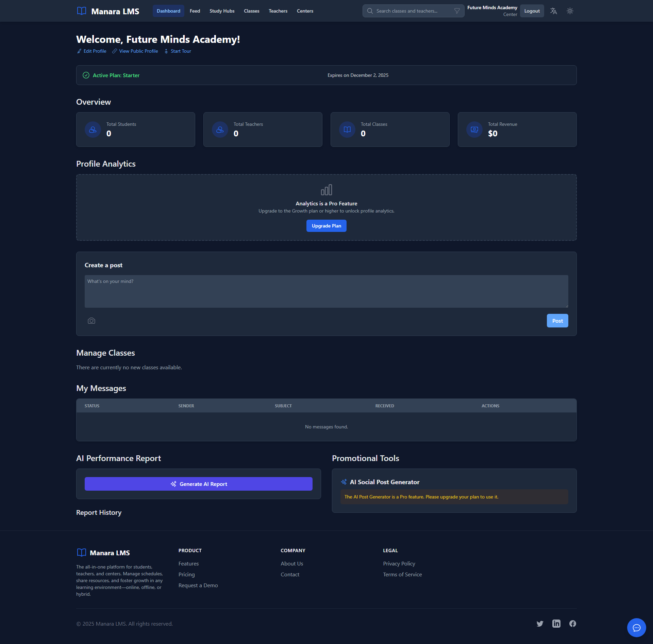
Task: Click the search classes and teachers field
Action: pos(412,11)
